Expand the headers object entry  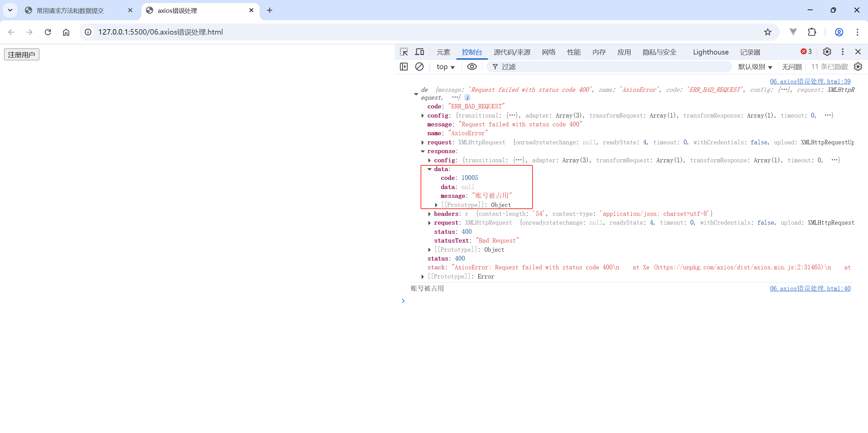pos(429,214)
